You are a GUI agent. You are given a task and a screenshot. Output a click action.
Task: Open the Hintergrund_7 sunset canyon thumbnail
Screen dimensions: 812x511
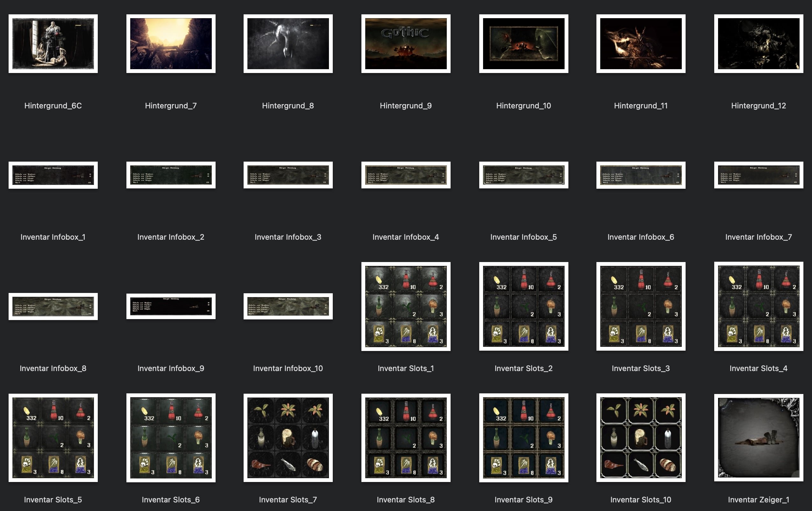tap(171, 44)
